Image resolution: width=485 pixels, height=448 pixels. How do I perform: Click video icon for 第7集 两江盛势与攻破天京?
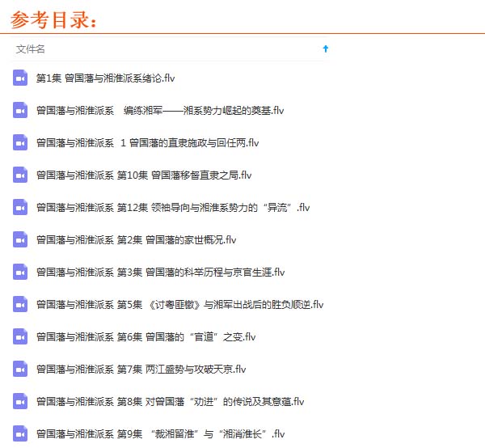coord(20,369)
